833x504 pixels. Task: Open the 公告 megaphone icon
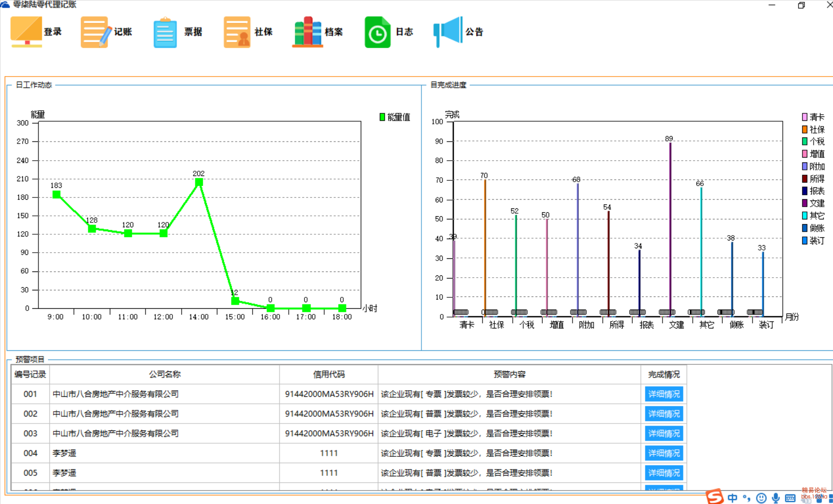448,32
